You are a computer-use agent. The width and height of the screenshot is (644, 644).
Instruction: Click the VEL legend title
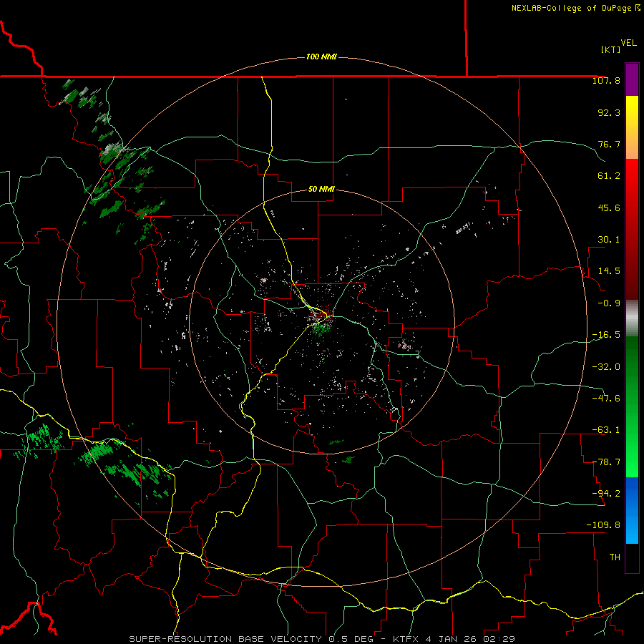tap(628, 43)
